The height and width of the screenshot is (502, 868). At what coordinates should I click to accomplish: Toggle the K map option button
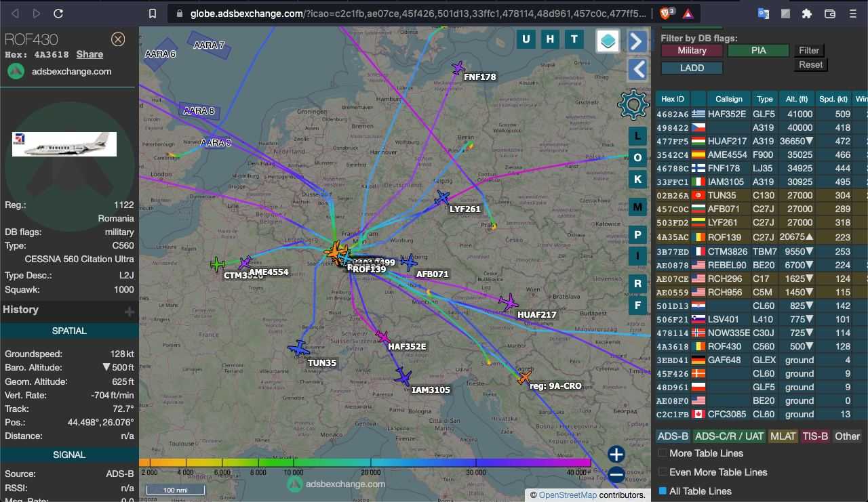pos(637,179)
